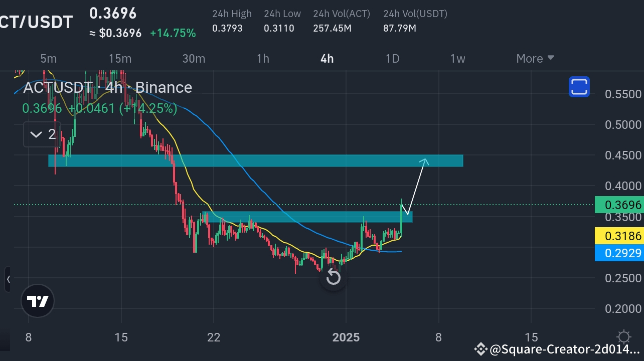The height and width of the screenshot is (361, 644).
Task: Switch to the 1w timeframe
Action: pos(457,59)
